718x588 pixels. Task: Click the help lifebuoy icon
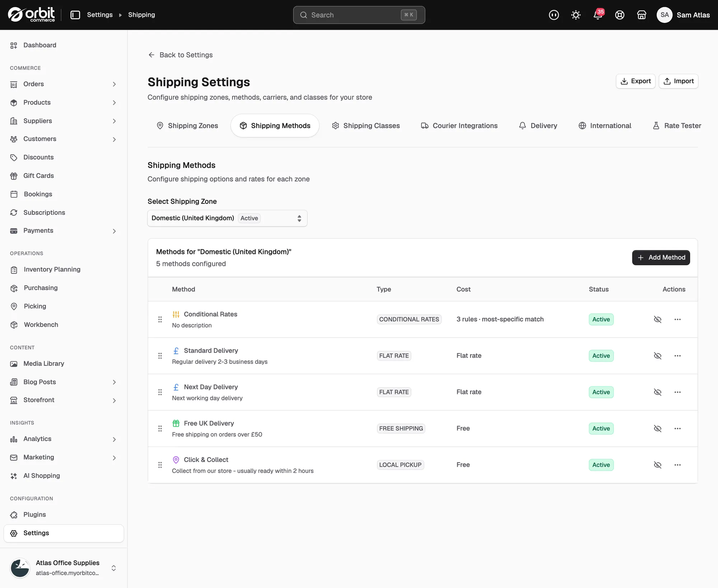pyautogui.click(x=620, y=15)
